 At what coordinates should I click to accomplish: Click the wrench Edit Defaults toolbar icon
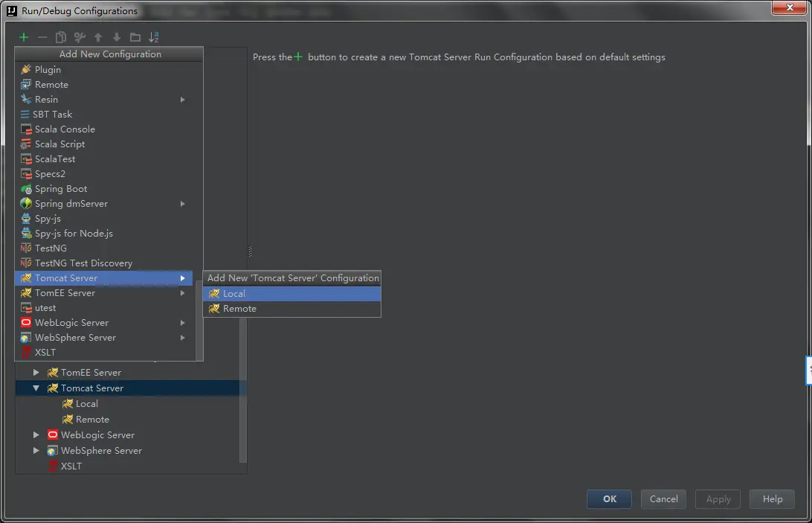80,36
